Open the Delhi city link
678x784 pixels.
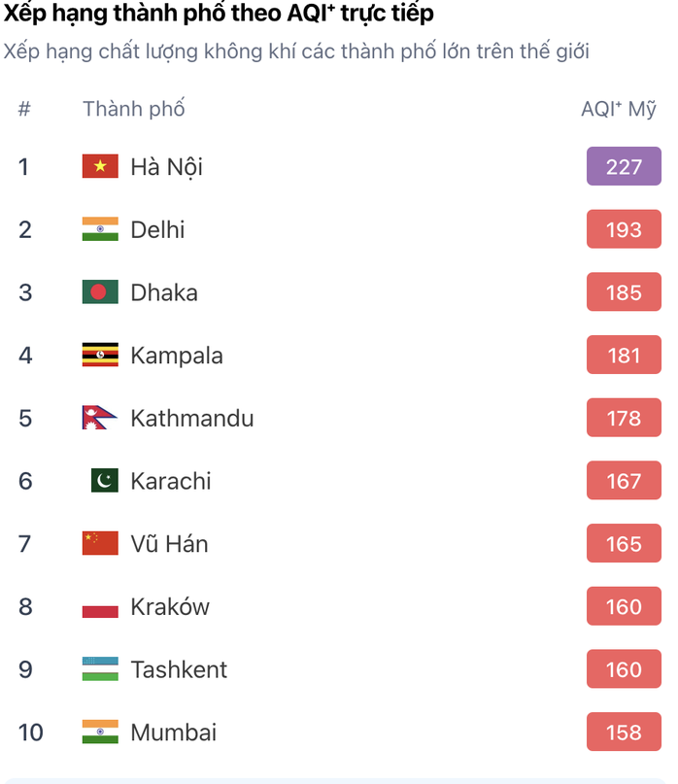click(x=157, y=230)
